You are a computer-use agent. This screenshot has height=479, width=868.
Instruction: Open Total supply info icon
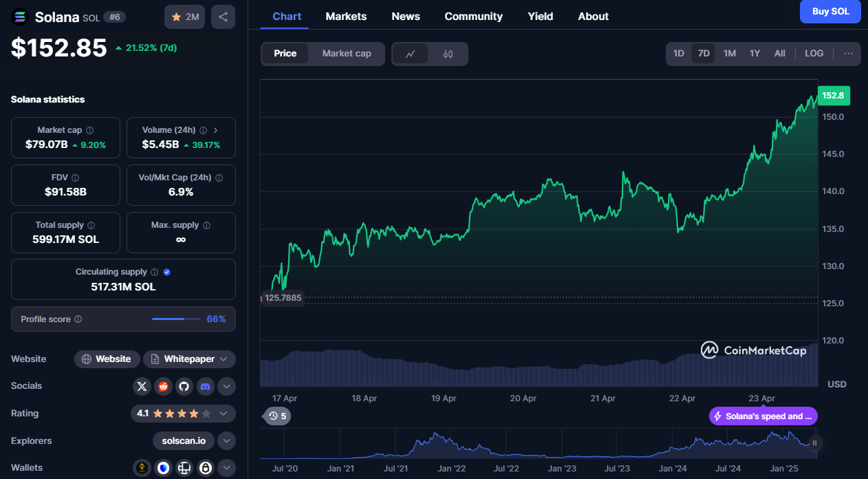click(91, 225)
